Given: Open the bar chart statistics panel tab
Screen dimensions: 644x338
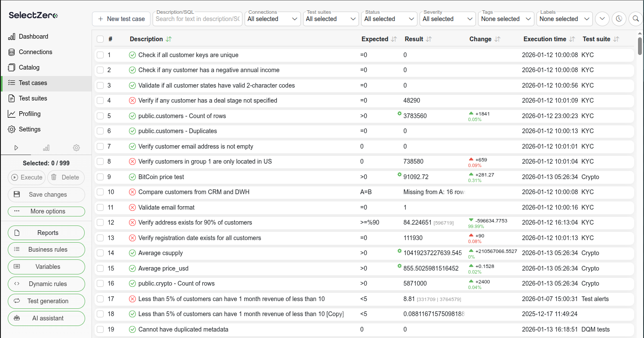Looking at the screenshot, I should click(x=46, y=148).
